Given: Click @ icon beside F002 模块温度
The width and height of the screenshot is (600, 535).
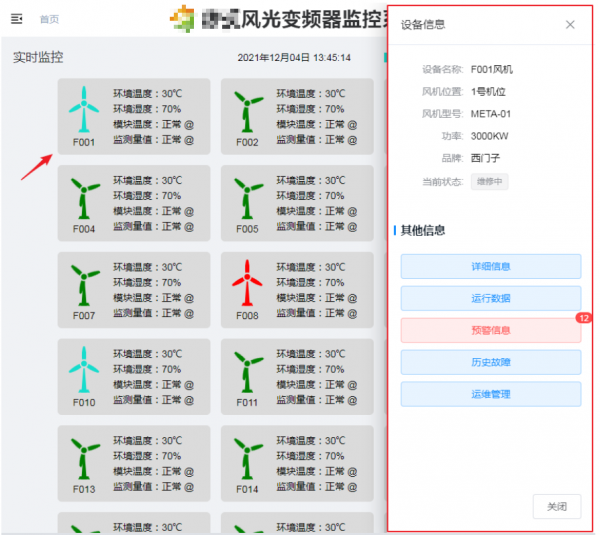Looking at the screenshot, I should coord(352,125).
